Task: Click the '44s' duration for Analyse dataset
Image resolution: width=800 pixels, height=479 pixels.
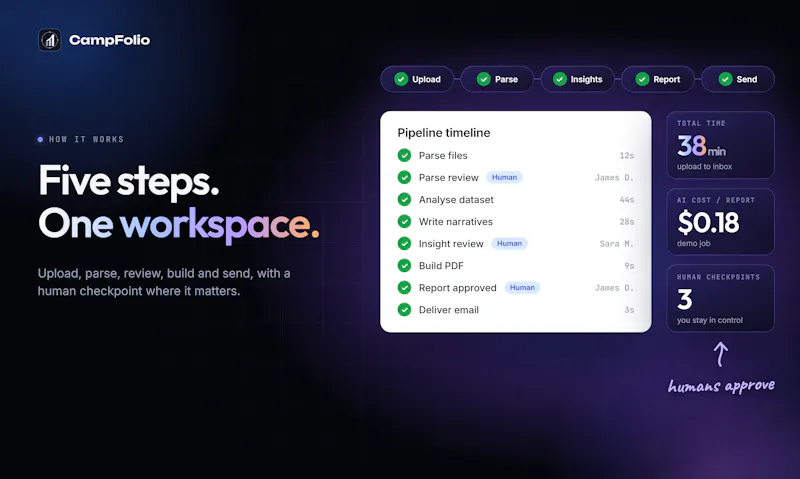Action: pyautogui.click(x=627, y=200)
